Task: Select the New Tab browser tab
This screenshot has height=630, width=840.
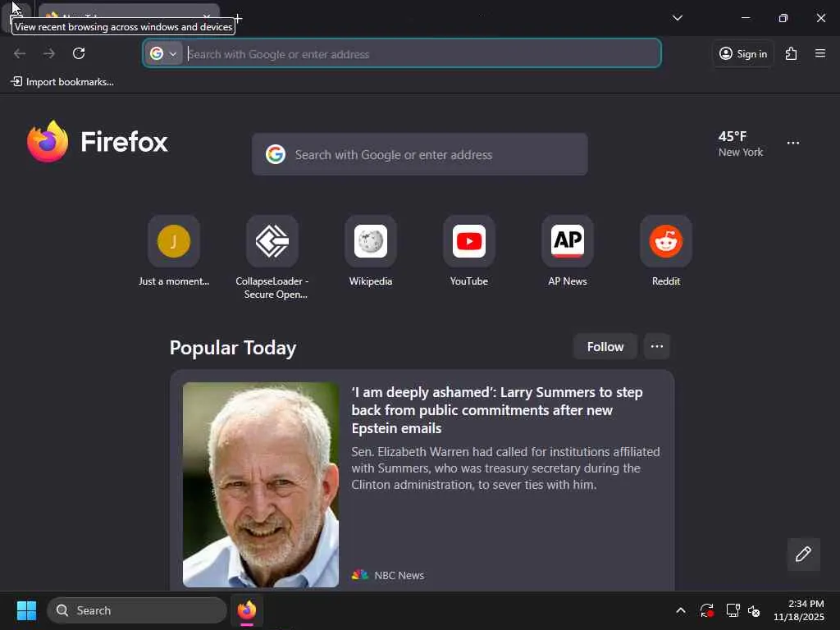Action: [129, 16]
